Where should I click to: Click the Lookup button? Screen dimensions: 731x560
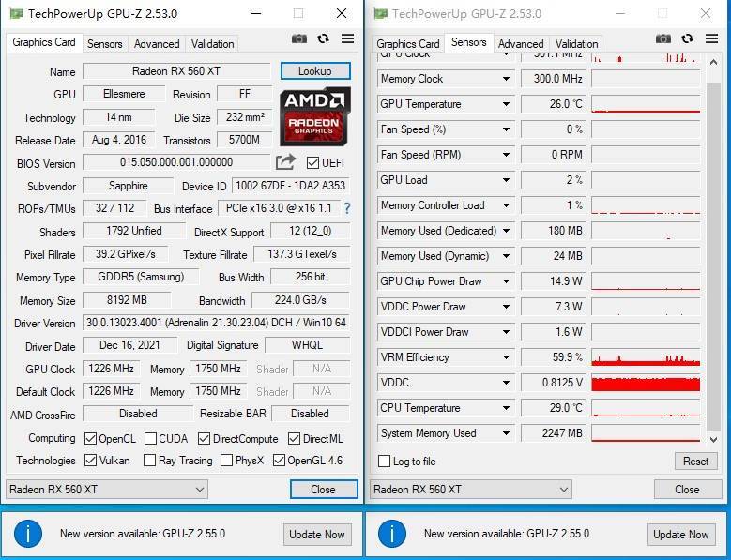tap(315, 71)
